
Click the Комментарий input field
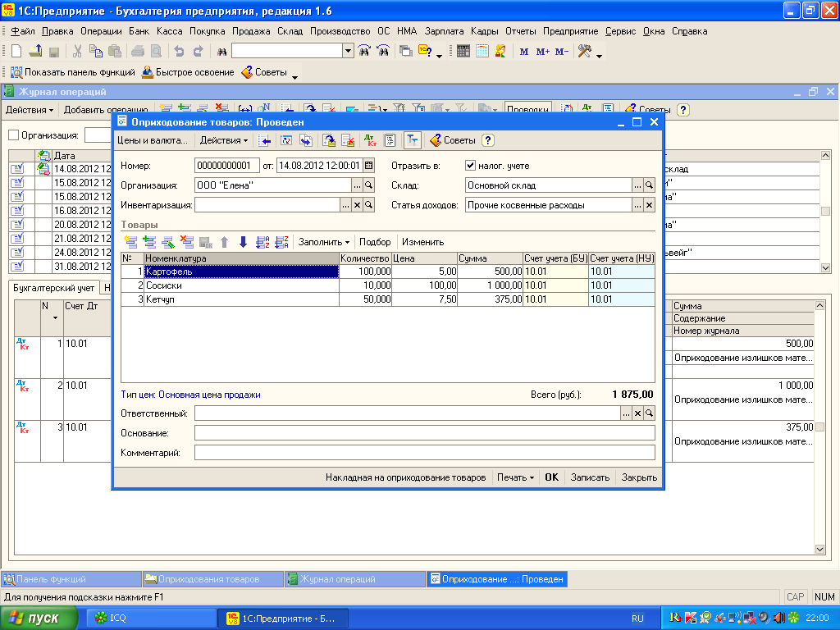click(x=425, y=453)
